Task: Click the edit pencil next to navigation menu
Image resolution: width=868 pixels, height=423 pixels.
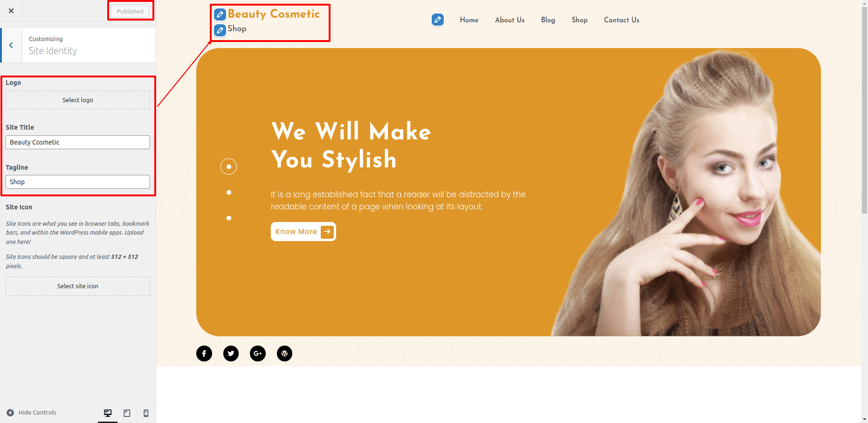Action: point(437,20)
